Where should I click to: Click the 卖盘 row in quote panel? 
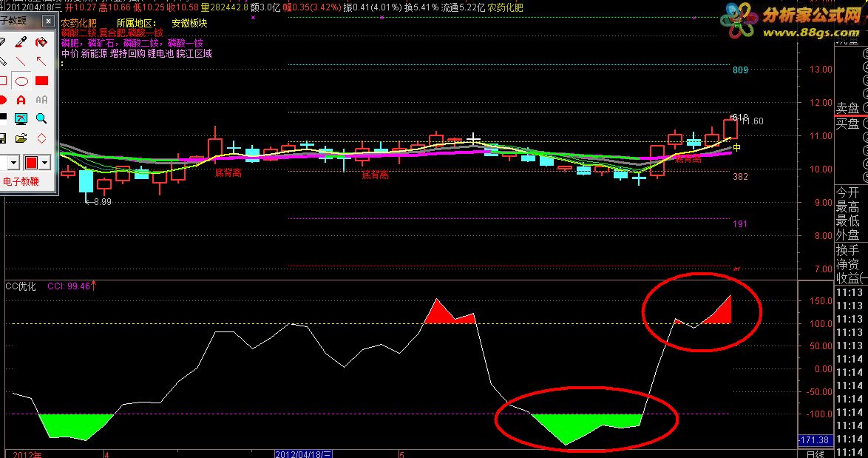(x=848, y=107)
